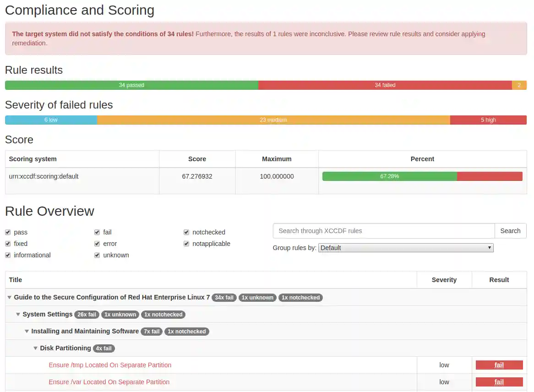Image resolution: width=534 pixels, height=392 pixels.
Task: Open Ensure /tmp Located On Separate Partition rule
Action: [110, 365]
